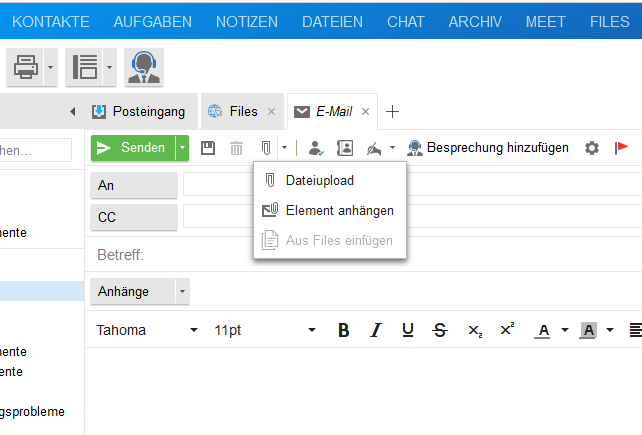Open the text highlight color swatch
Screen dimensions: 642x435
pyautogui.click(x=588, y=330)
